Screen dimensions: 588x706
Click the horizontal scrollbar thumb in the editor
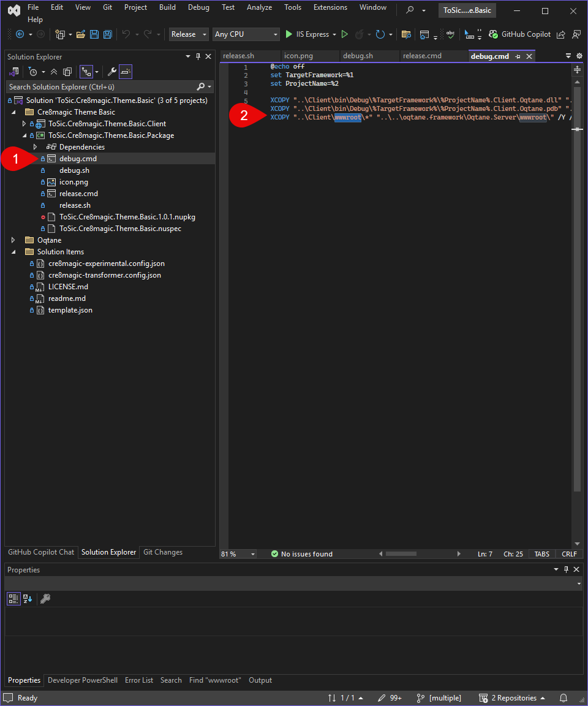click(401, 554)
